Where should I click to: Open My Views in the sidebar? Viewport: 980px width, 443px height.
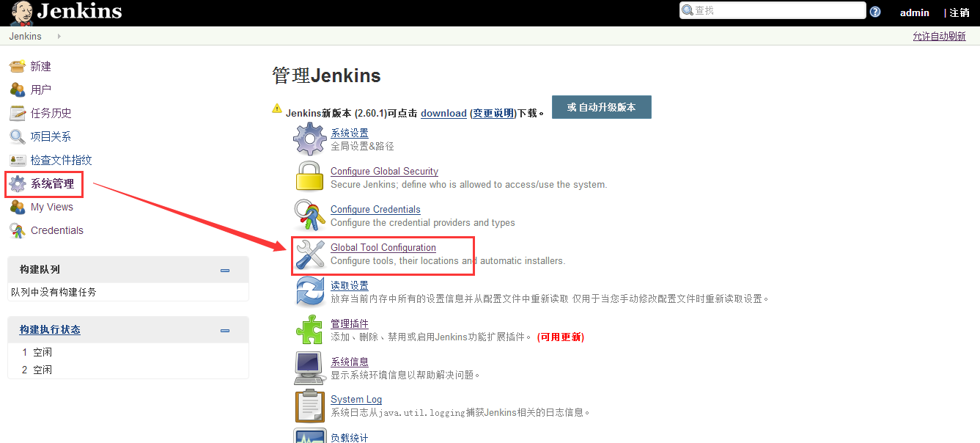click(x=52, y=207)
